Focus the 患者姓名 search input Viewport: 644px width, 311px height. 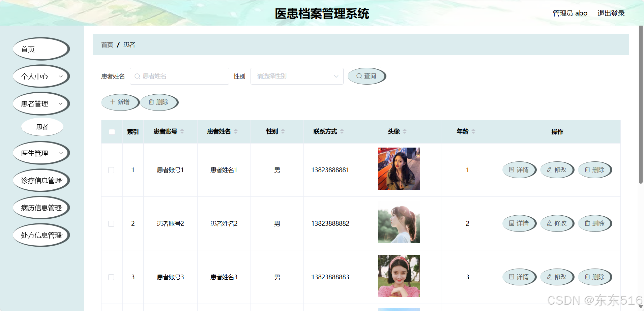179,76
